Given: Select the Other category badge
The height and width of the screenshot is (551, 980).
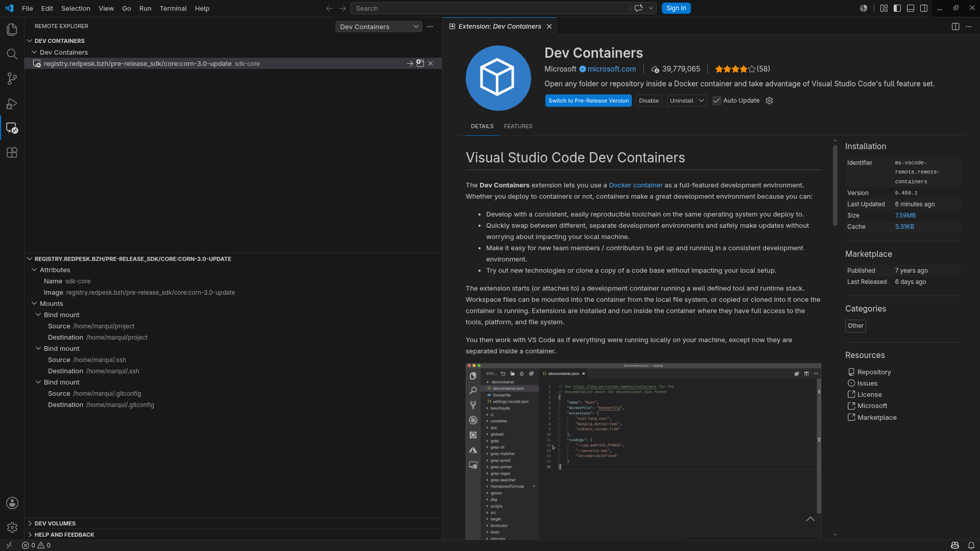Looking at the screenshot, I should coord(855,326).
